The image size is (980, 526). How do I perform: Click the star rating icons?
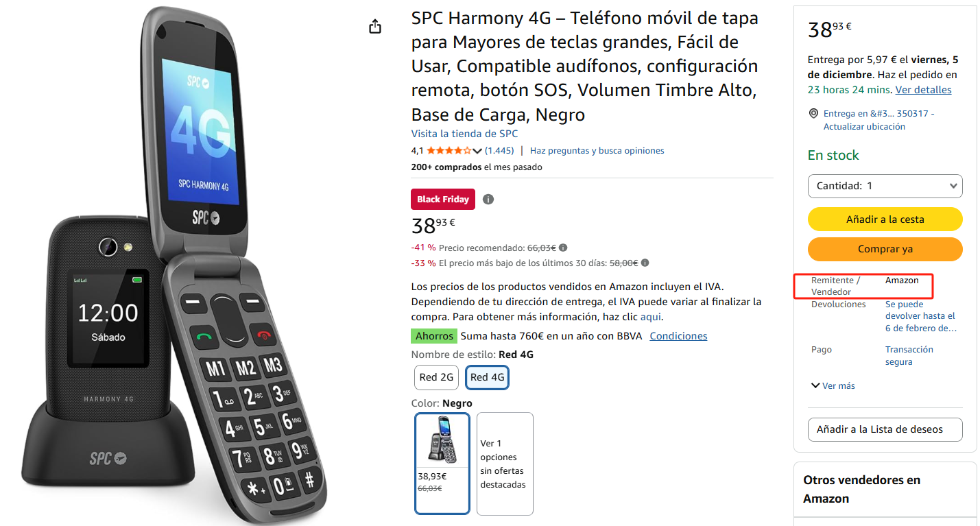coord(449,151)
